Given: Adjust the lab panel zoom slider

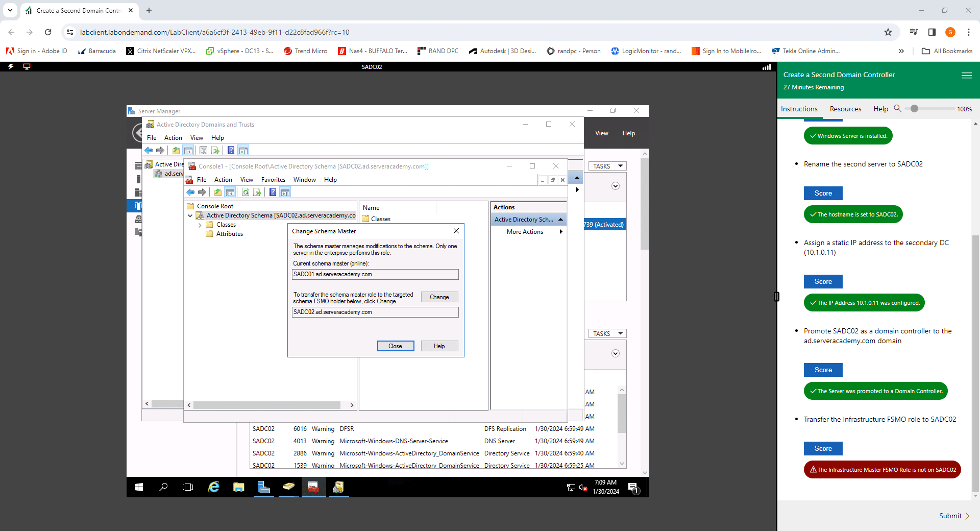Looking at the screenshot, I should pos(914,109).
